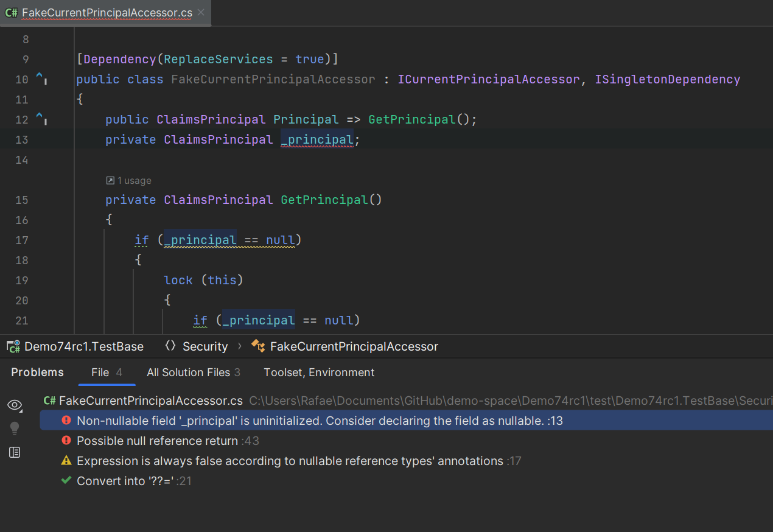Viewport: 773px width, 532px height.
Task: Click the class icon before FakeCurrentPrincipalAccessor breadcrumb
Action: [258, 346]
